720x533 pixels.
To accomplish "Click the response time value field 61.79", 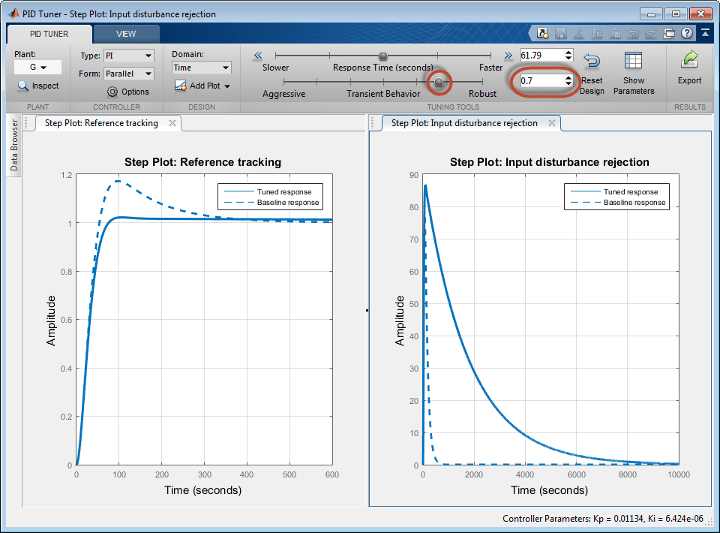I will click(x=542, y=56).
